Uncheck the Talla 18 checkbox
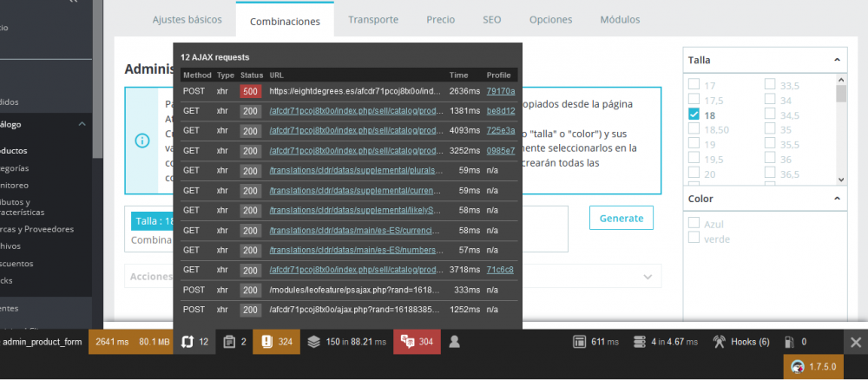This screenshot has height=380, width=868. 693,115
